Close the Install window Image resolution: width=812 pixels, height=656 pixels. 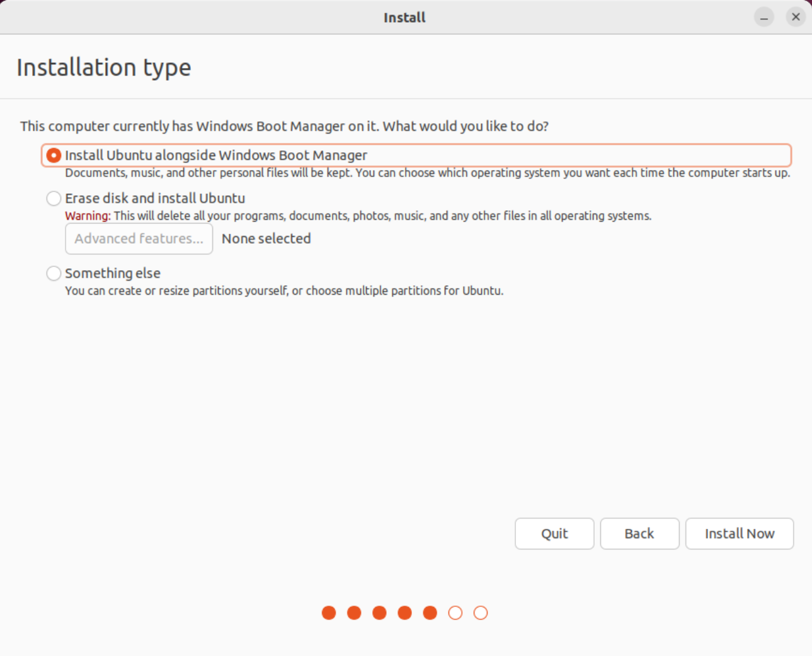click(796, 17)
